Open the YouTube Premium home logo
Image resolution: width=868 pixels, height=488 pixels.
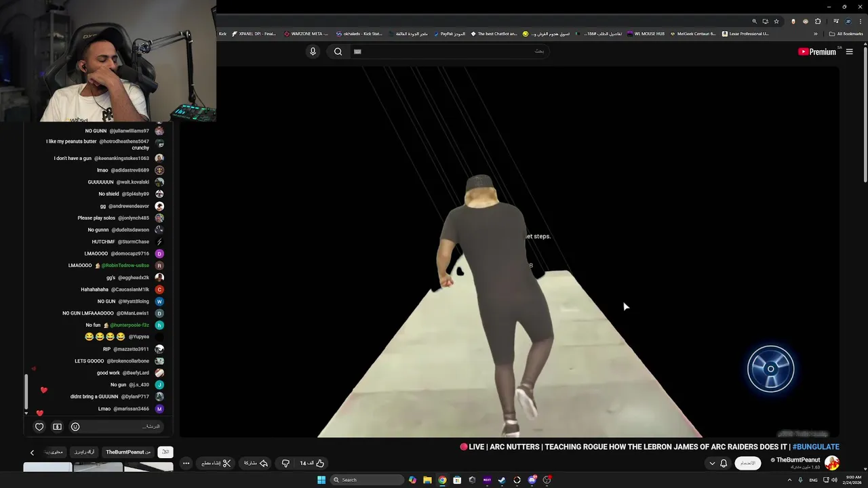(x=816, y=52)
